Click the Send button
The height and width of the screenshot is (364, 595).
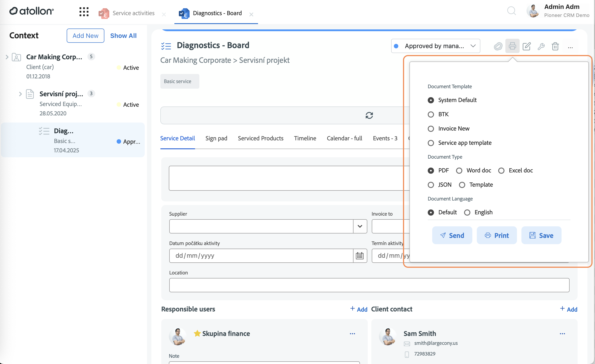(x=452, y=235)
